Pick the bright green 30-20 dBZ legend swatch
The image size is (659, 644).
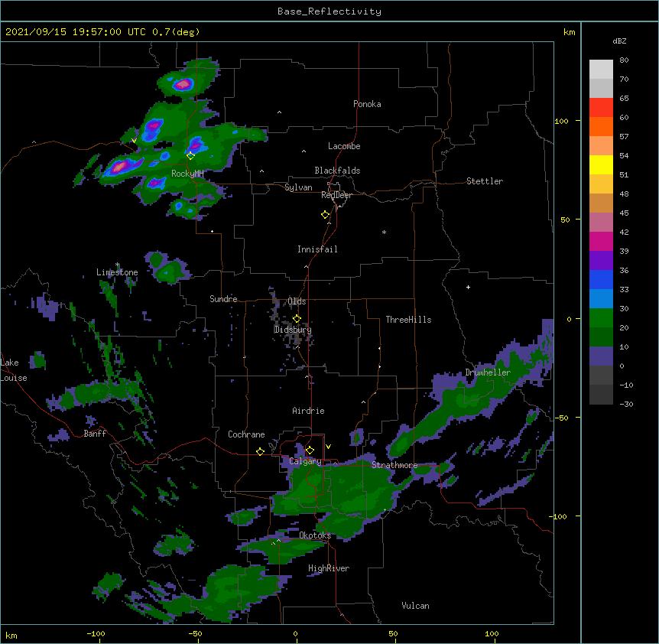pos(601,318)
